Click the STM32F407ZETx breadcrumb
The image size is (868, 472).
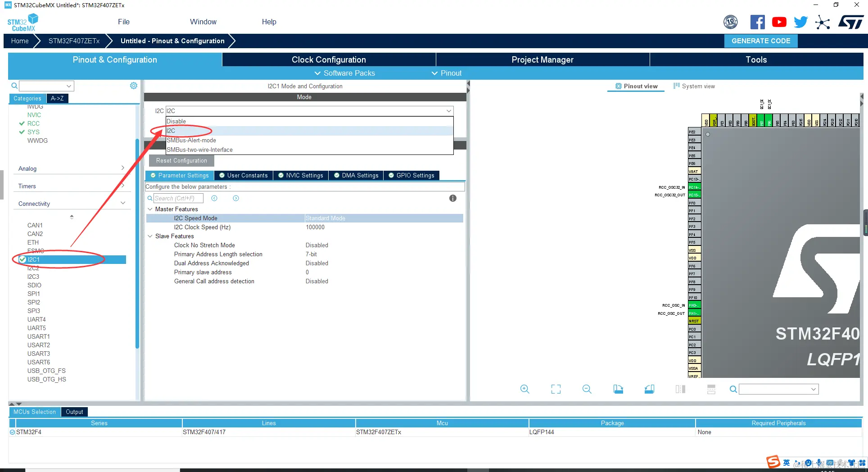click(x=74, y=41)
